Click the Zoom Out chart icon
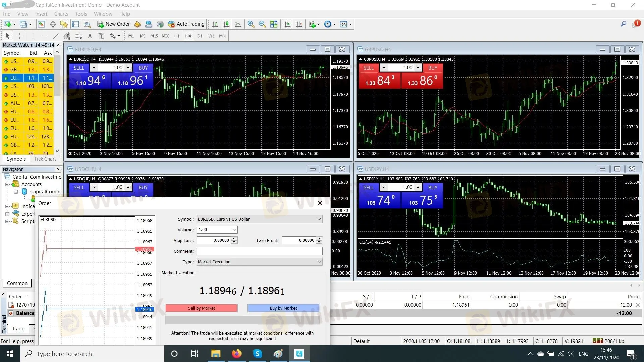644x362 pixels. coord(262,24)
